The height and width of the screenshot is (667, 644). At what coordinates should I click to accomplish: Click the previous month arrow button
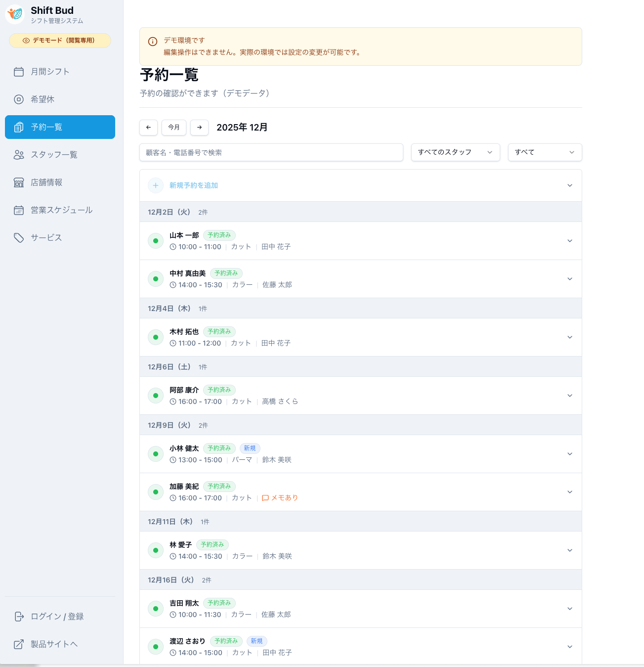point(148,128)
